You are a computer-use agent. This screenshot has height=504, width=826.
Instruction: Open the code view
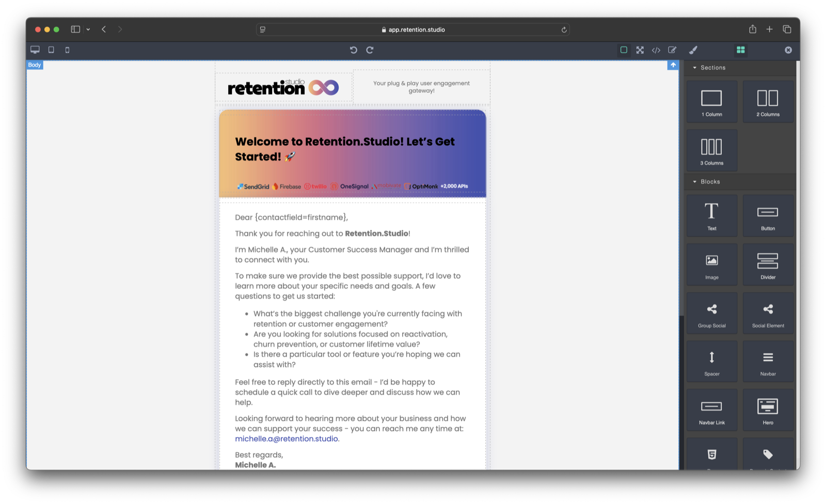coord(656,50)
